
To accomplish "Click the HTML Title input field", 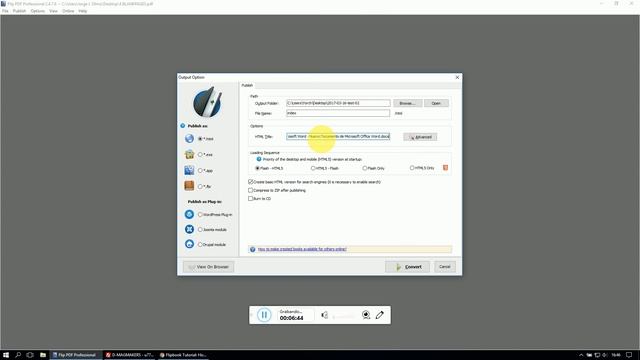I will tap(338, 136).
